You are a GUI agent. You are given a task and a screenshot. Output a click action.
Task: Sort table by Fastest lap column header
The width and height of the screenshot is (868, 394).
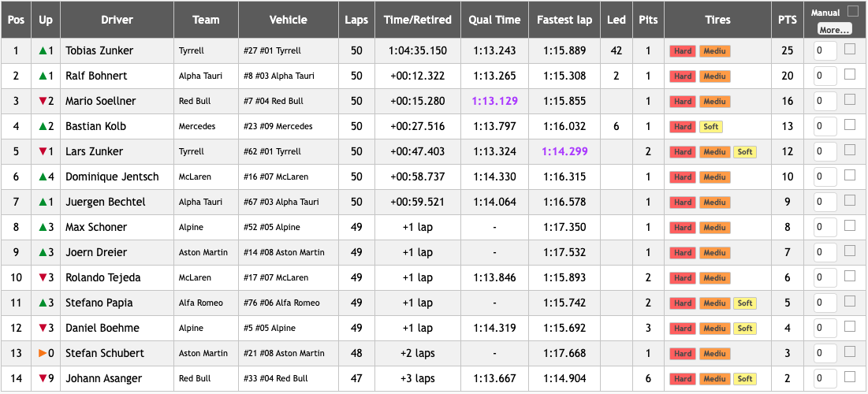564,20
